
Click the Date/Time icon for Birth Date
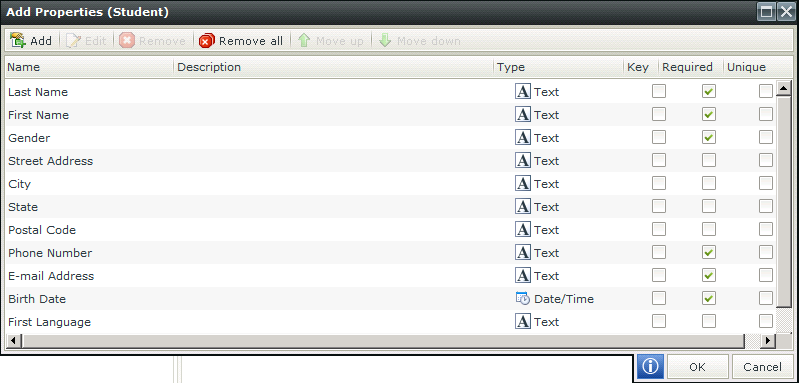523,298
